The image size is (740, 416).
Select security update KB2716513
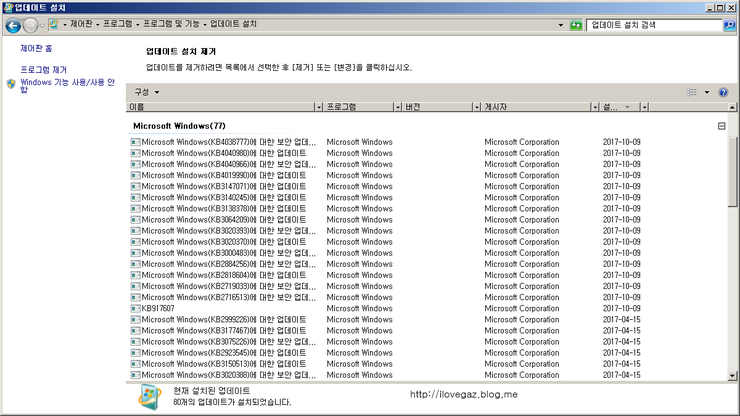point(386,297)
